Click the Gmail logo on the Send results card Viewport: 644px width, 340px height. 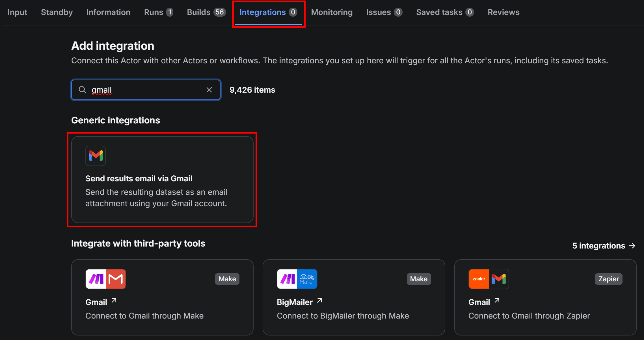95,156
